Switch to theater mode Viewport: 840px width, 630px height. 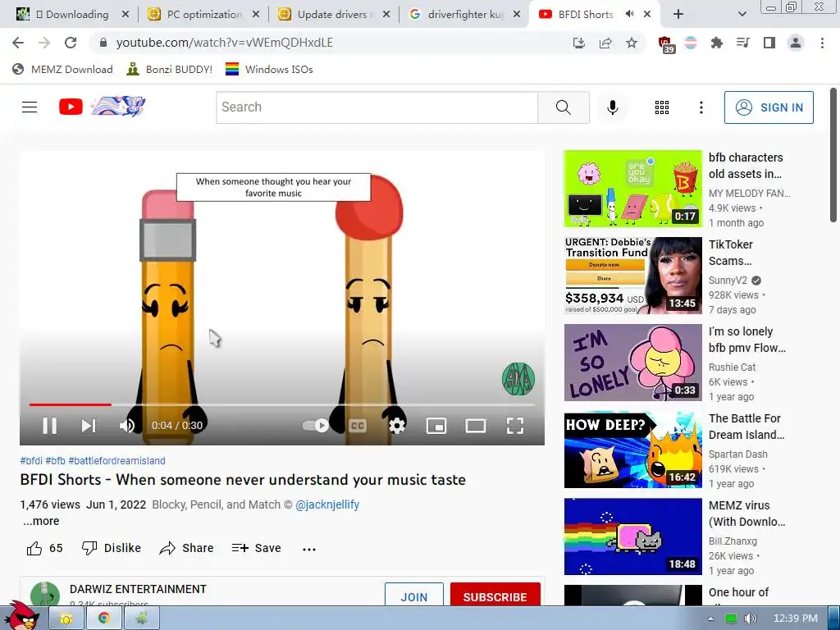click(x=476, y=426)
